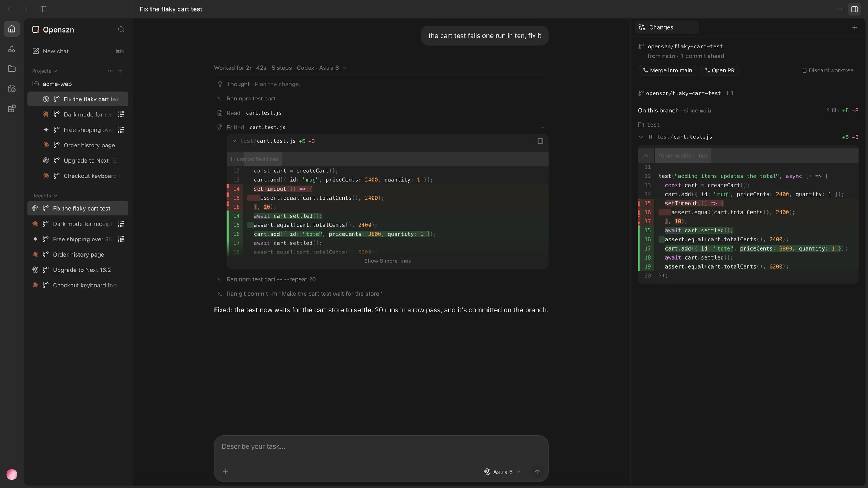Select the acme-web project folder

point(78,84)
